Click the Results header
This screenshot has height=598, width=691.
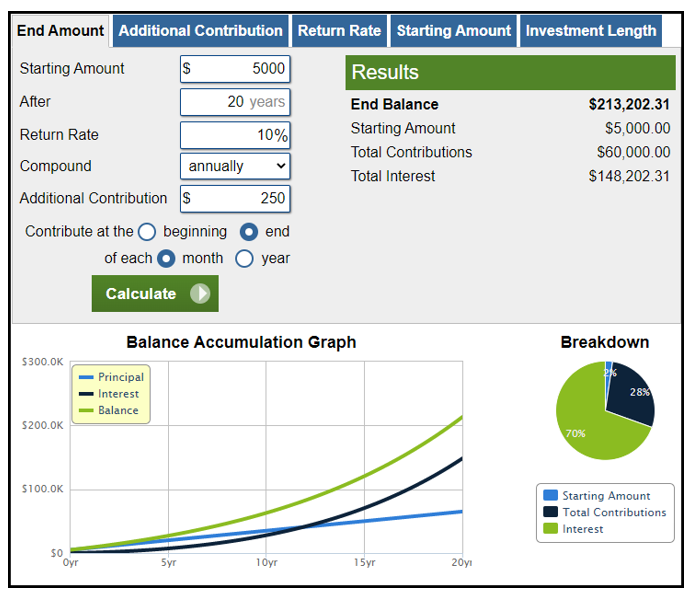click(x=510, y=72)
